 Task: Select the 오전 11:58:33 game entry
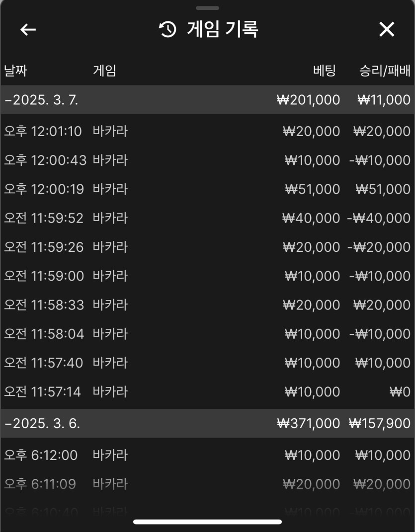(207, 304)
